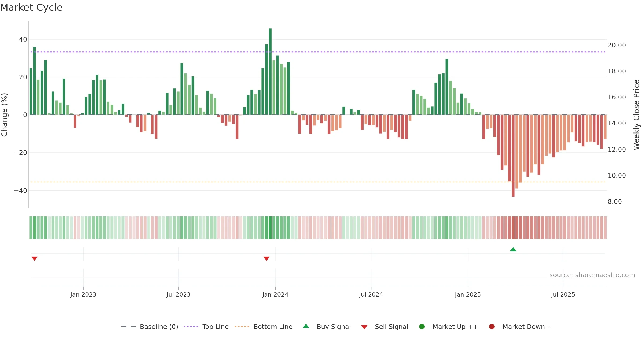This screenshot has width=644, height=362.
Task: Click the lowest red bar, near −43
Action: (x=513, y=156)
